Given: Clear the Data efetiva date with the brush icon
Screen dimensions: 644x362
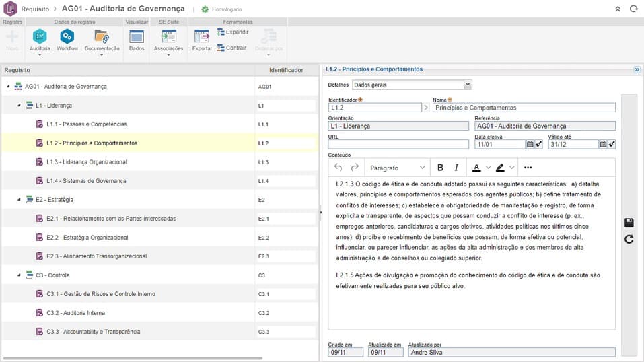Looking at the screenshot, I should pos(539,144).
